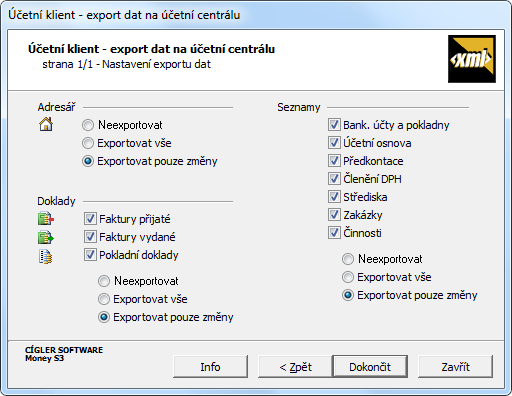Click the Adresář house icon
The width and height of the screenshot is (512, 396).
(x=46, y=124)
